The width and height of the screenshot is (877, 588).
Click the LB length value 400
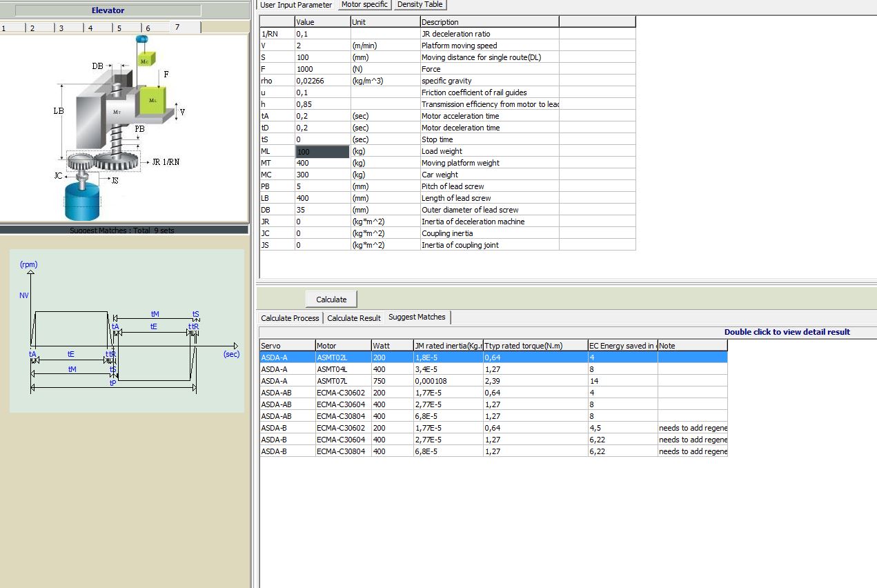click(x=322, y=198)
